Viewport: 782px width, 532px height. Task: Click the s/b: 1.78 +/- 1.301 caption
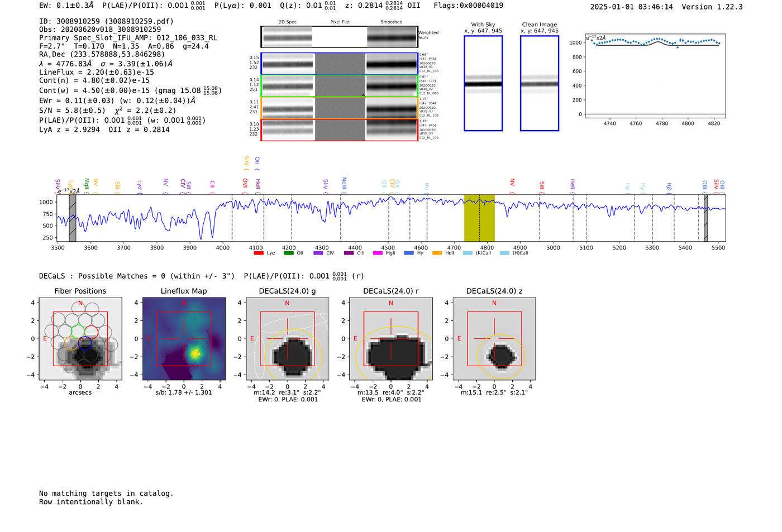click(184, 393)
